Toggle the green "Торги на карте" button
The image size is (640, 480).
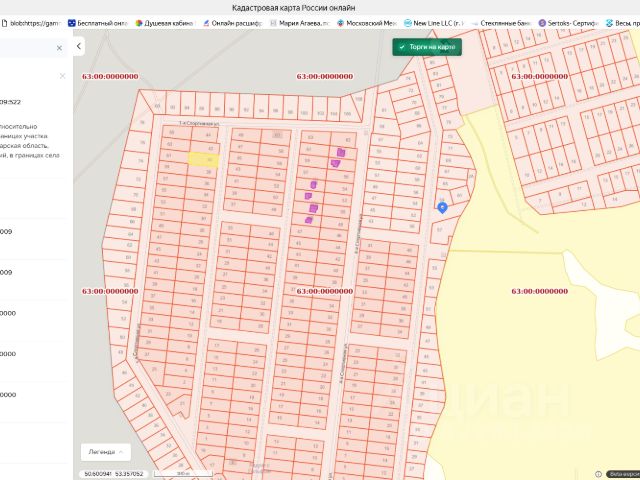tap(427, 47)
